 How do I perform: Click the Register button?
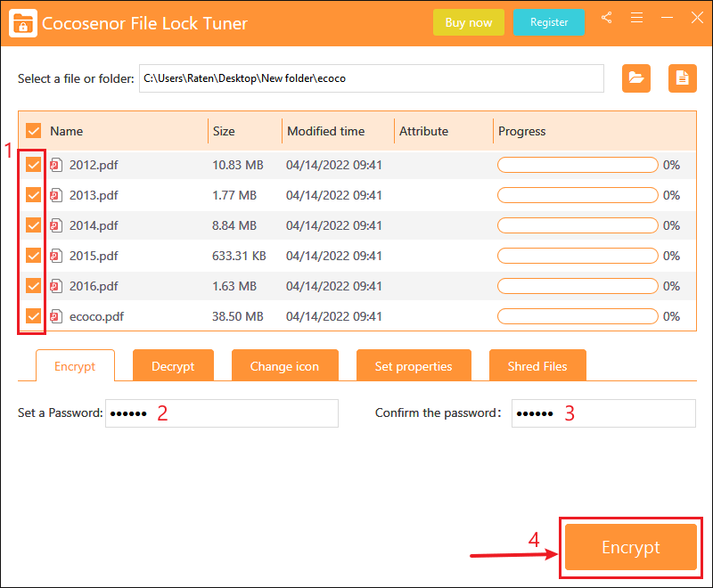549,22
